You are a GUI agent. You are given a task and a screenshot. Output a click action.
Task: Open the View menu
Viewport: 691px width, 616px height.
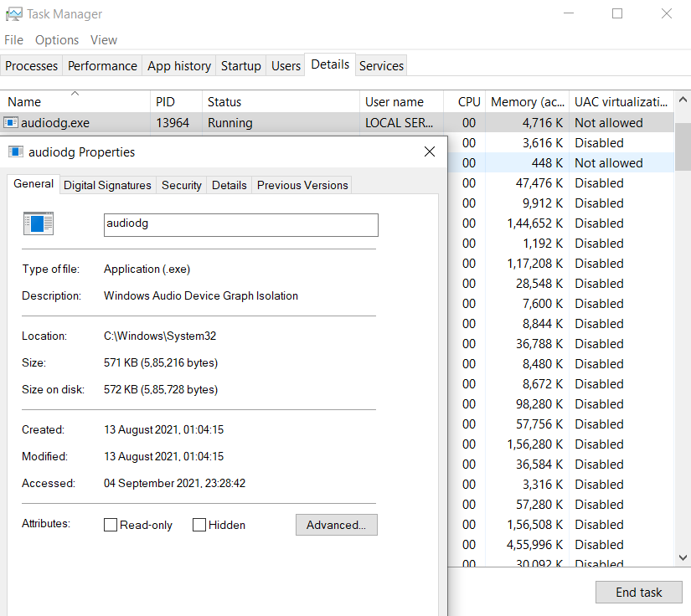click(x=104, y=40)
